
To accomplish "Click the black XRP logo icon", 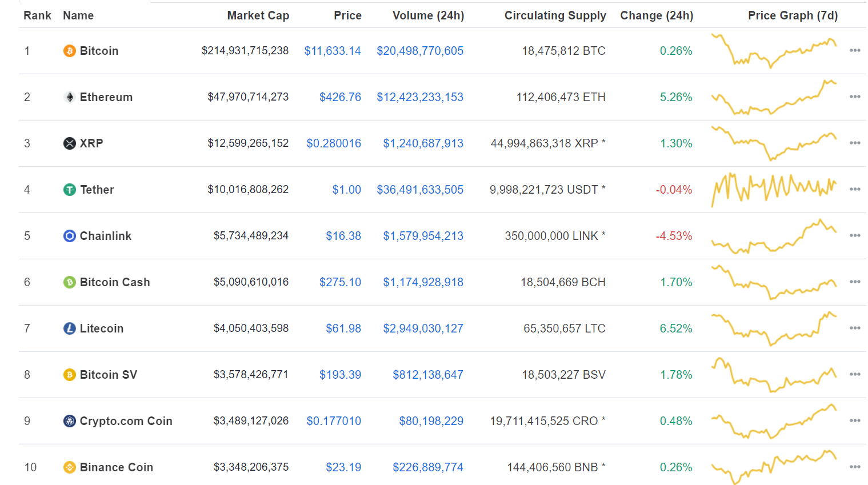I will [69, 143].
